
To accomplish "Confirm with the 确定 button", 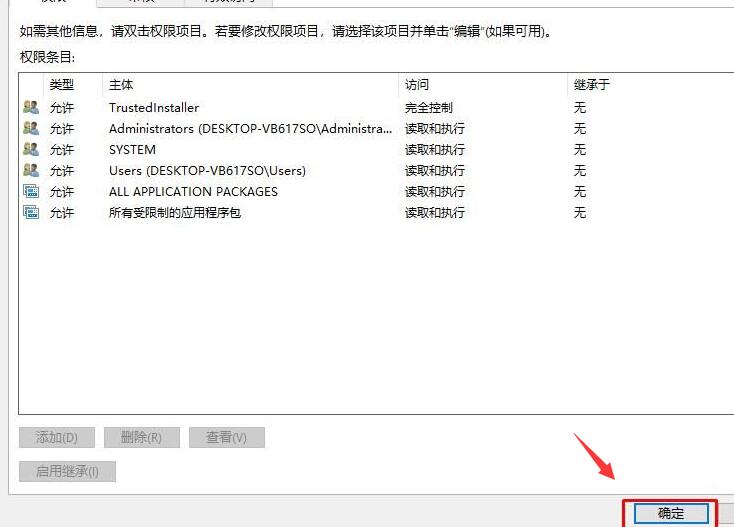I will [671, 513].
